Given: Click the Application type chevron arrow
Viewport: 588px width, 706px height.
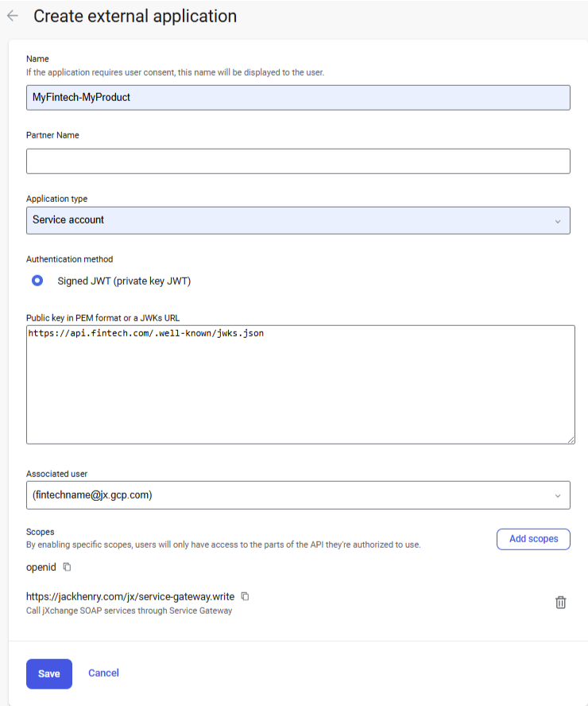Looking at the screenshot, I should [x=558, y=221].
